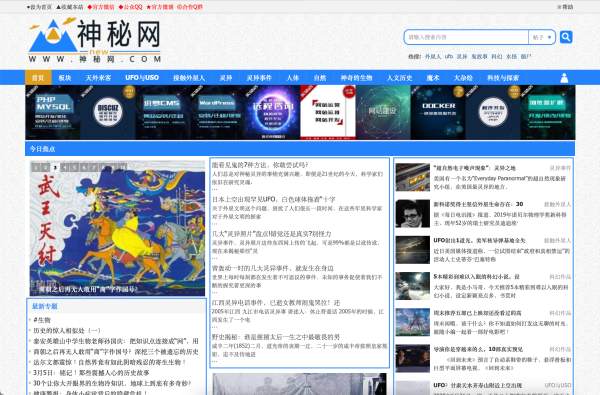The width and height of the screenshot is (600, 395).
Task: Open UFO article about 美军核导弹基地
Action: pyautogui.click(x=479, y=240)
